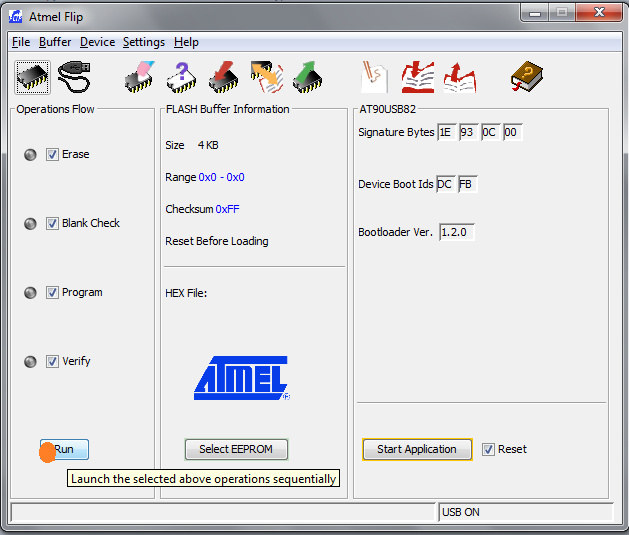Screen dimensions: 629x535
Task: Uncheck the Erase checkbox
Action: 52,154
